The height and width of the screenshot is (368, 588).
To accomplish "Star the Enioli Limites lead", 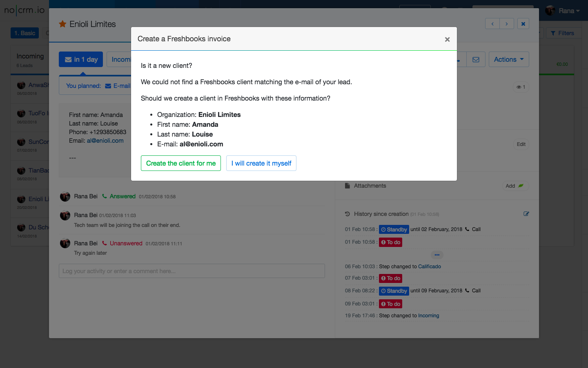I will [62, 24].
